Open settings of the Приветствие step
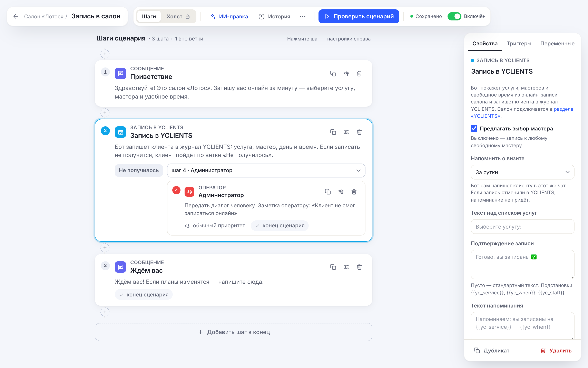Image resolution: width=588 pixels, height=368 pixels. pos(346,74)
